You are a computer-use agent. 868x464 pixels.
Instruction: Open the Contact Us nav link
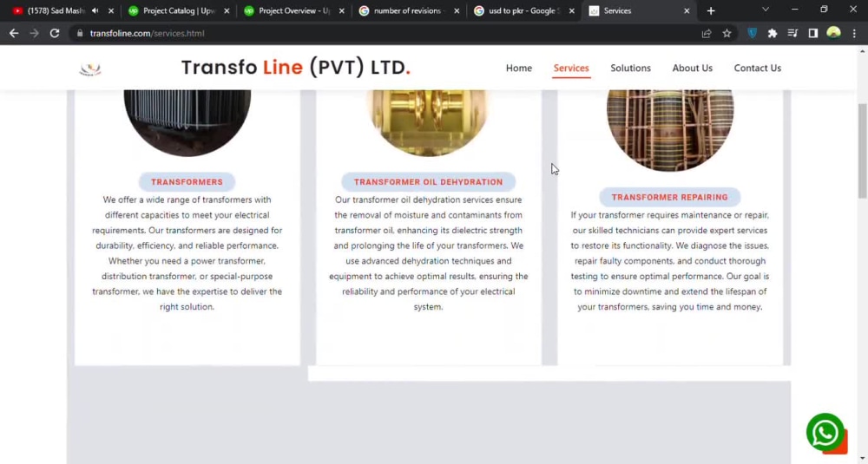(x=757, y=68)
